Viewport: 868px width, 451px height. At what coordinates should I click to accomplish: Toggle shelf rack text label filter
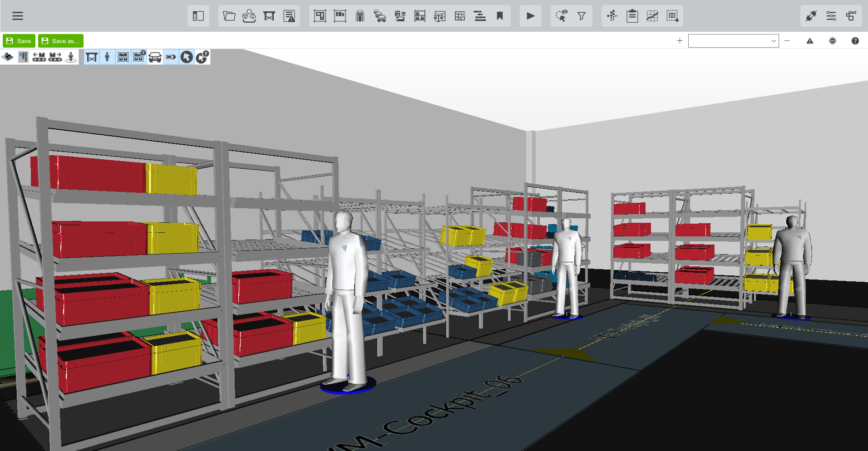click(139, 57)
